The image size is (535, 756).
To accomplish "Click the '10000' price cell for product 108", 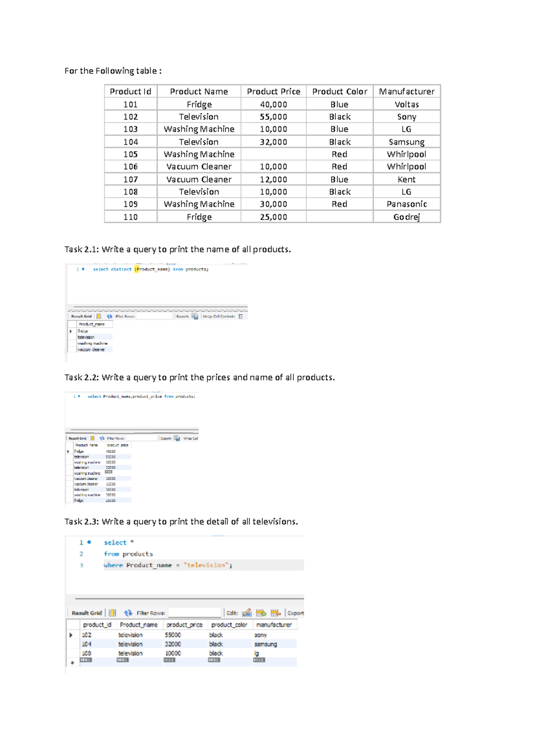I will click(x=173, y=653).
